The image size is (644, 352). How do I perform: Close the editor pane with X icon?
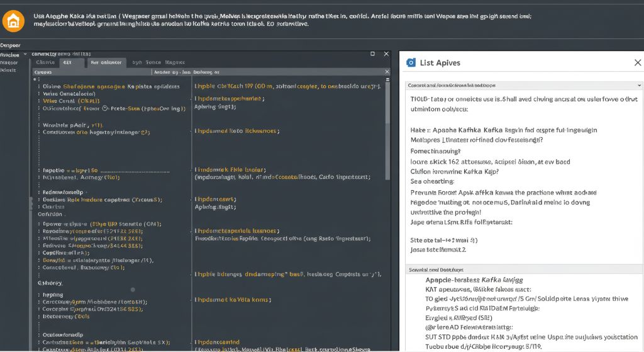(387, 54)
